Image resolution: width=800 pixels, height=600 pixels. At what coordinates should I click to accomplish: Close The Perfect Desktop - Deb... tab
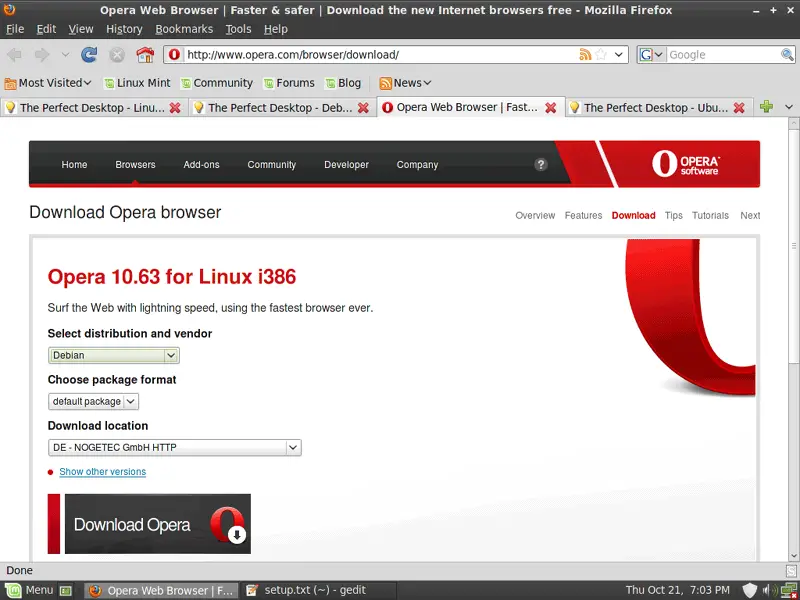click(363, 108)
